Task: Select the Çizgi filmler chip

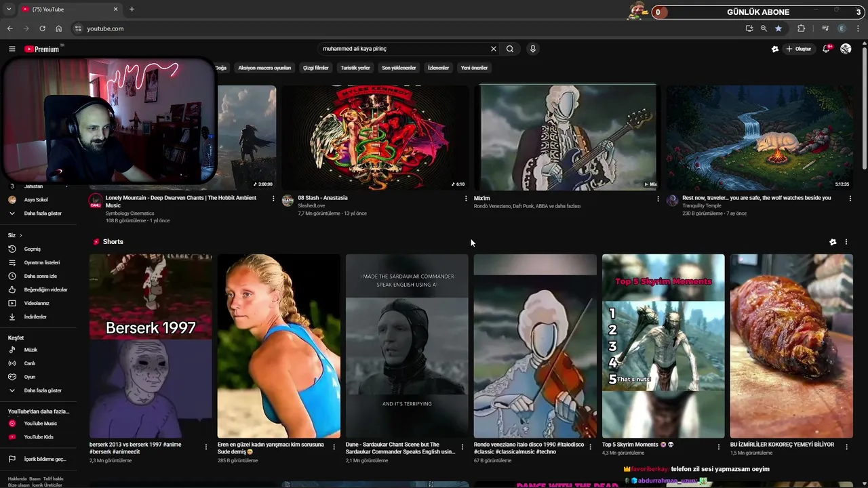Action: tap(316, 68)
